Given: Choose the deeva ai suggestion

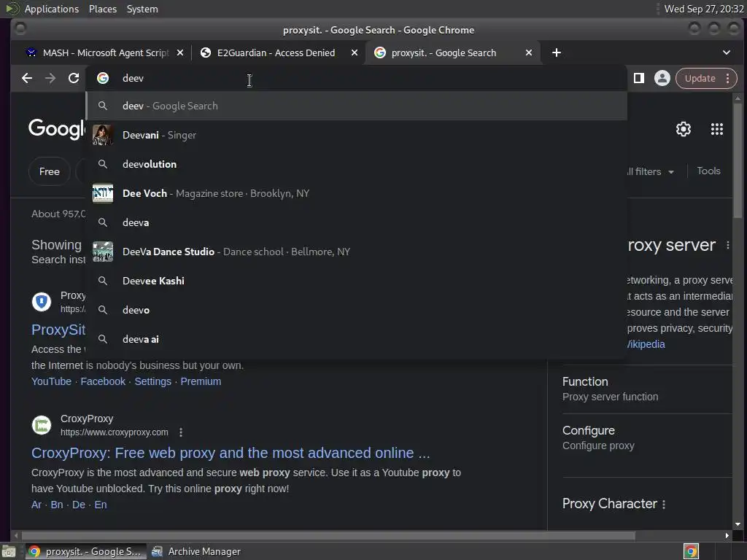Looking at the screenshot, I should [x=356, y=339].
